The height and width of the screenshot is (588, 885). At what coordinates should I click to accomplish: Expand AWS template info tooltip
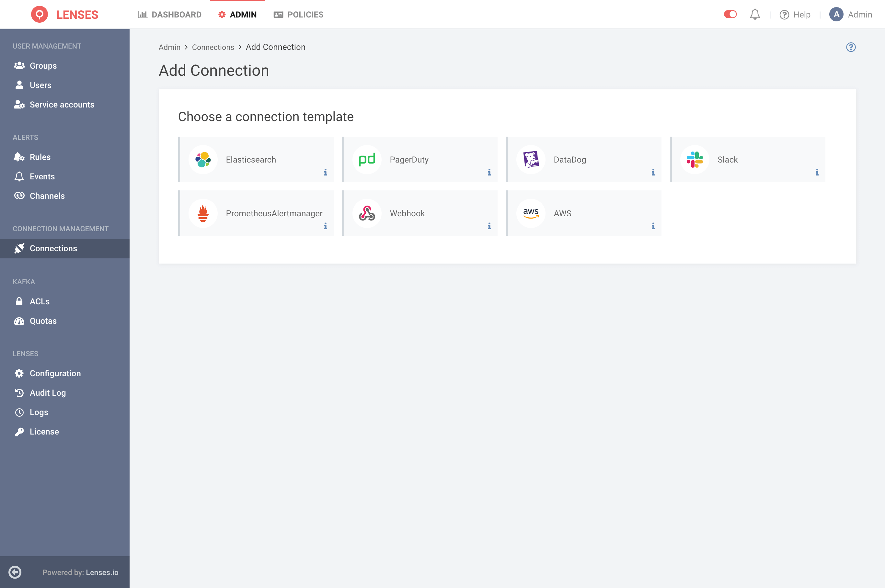click(653, 226)
